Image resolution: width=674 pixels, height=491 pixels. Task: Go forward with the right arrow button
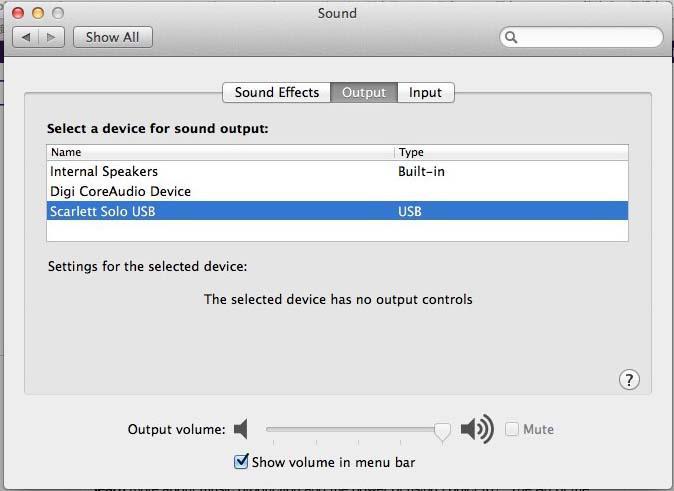pyautogui.click(x=52, y=37)
